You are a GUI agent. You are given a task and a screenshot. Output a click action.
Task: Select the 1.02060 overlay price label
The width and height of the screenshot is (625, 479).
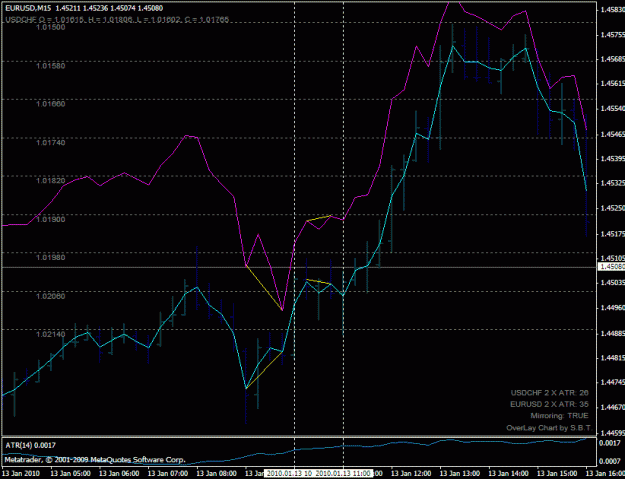[51, 296]
